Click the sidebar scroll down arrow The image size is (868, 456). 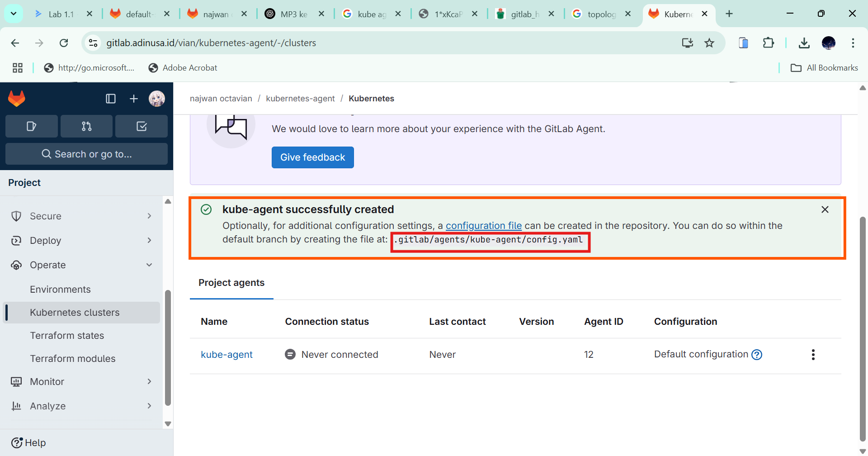(x=168, y=424)
